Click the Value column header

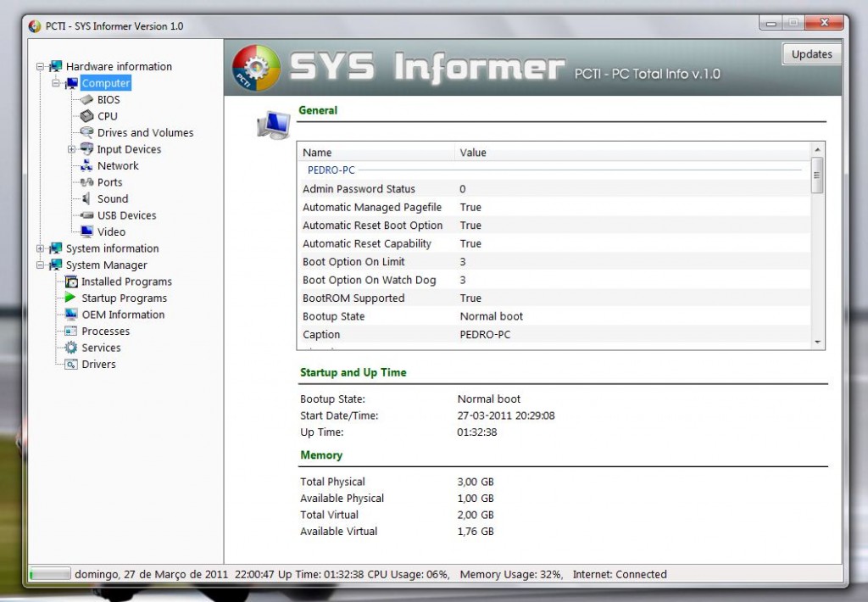pos(632,153)
